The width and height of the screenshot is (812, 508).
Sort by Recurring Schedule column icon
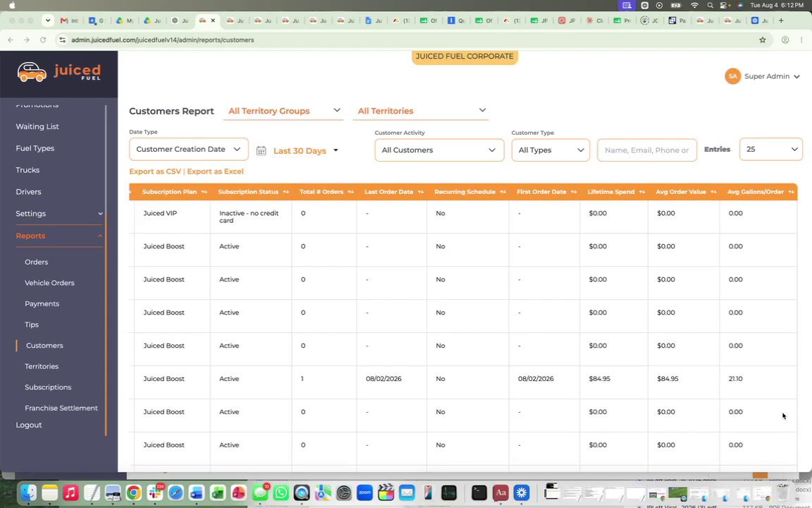point(503,192)
